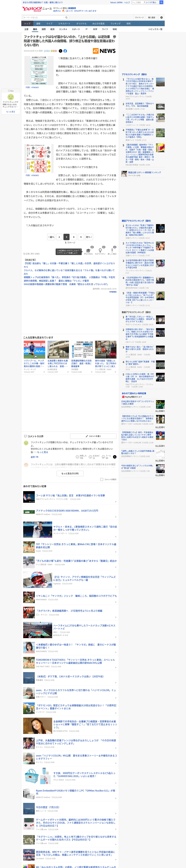Click the 新しい視点 exclamation reaction
This screenshot has width=186, height=868.
(112, 251)
